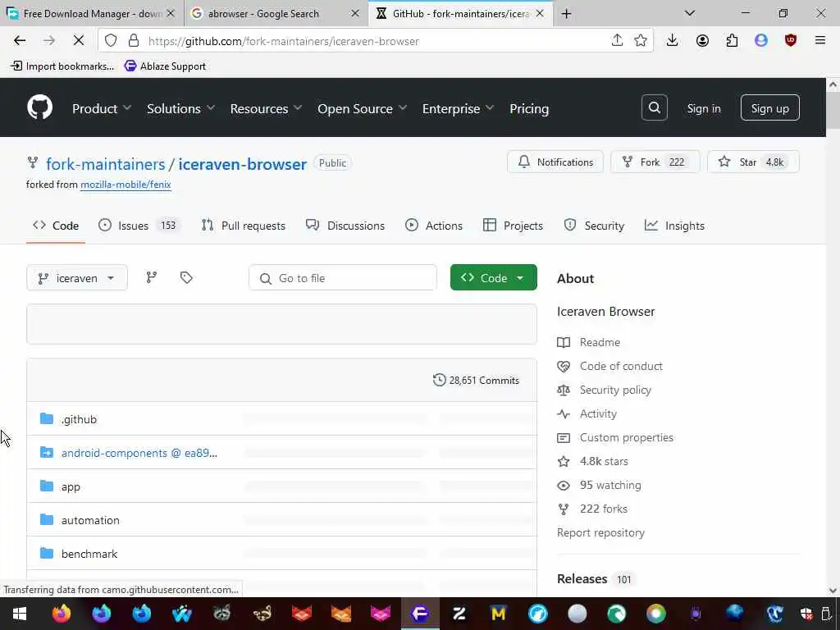Expand the Product menu
Screen dimensions: 840x630
point(102,109)
